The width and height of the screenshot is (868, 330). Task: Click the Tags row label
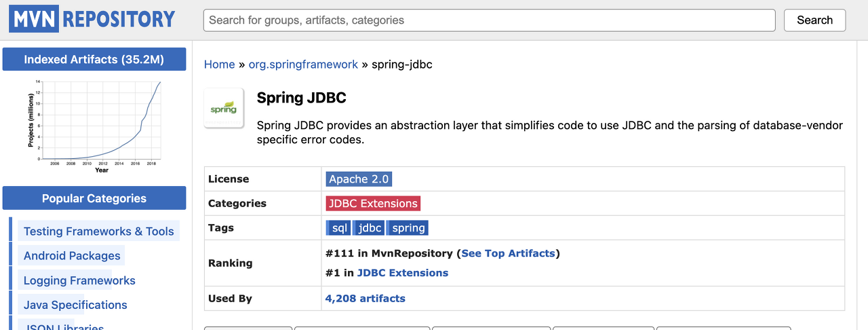[221, 228]
